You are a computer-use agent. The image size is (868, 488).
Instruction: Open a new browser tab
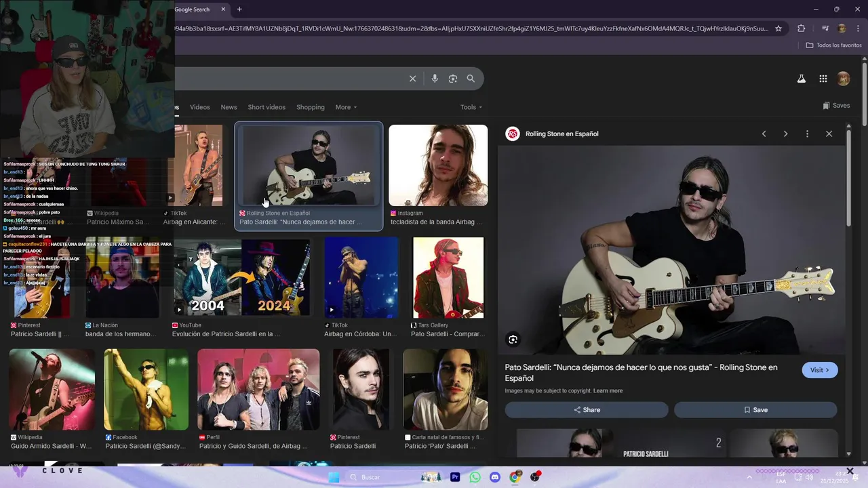click(x=239, y=9)
